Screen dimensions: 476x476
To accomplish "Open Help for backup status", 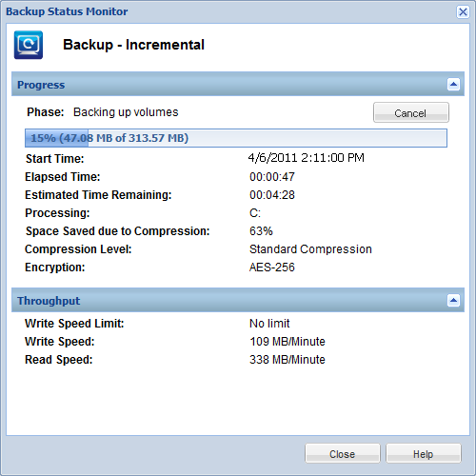I will click(424, 453).
